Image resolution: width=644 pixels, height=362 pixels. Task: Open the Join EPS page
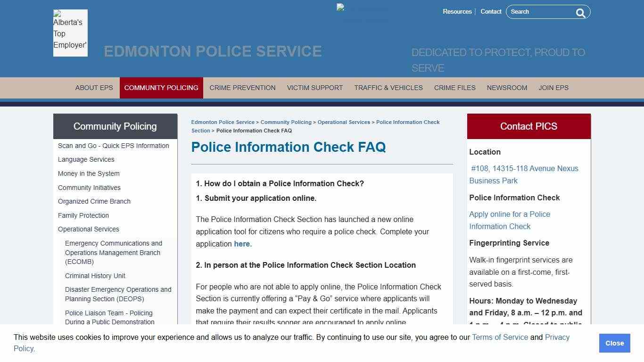point(553,88)
